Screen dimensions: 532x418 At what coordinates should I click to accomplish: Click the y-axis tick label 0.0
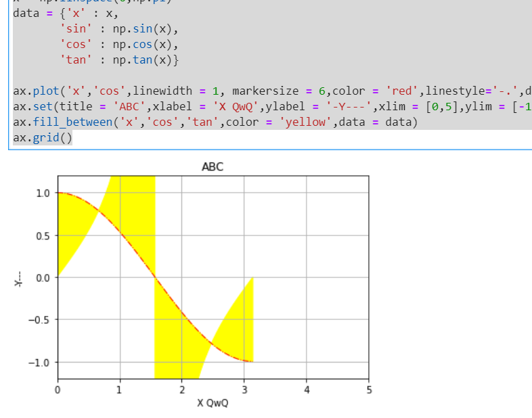click(43, 278)
